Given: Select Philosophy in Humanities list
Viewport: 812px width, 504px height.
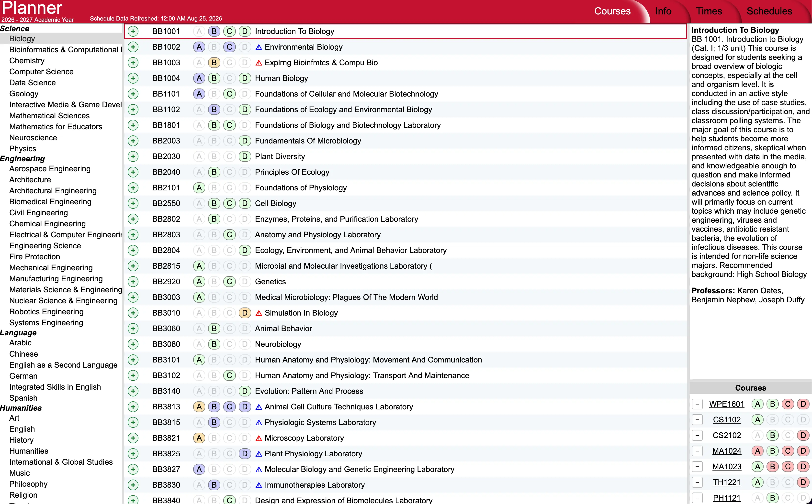Looking at the screenshot, I should coord(28,484).
